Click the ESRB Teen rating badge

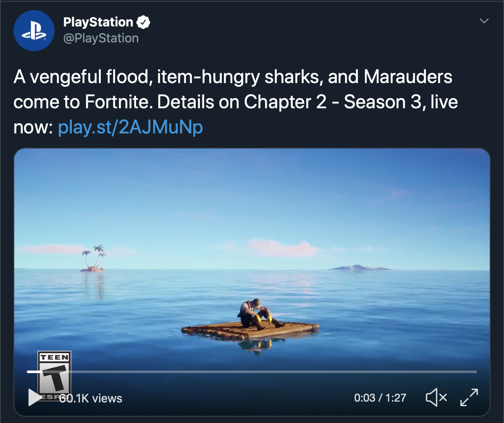pos(55,368)
